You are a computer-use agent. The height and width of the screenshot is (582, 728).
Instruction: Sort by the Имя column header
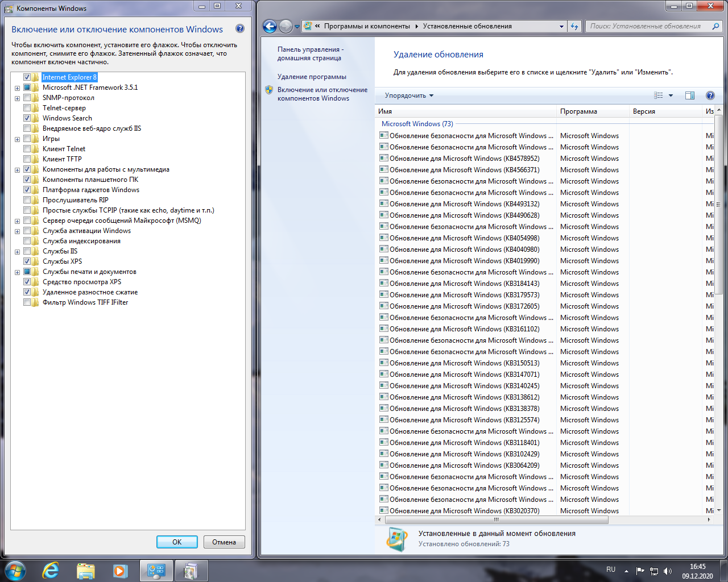pos(466,111)
